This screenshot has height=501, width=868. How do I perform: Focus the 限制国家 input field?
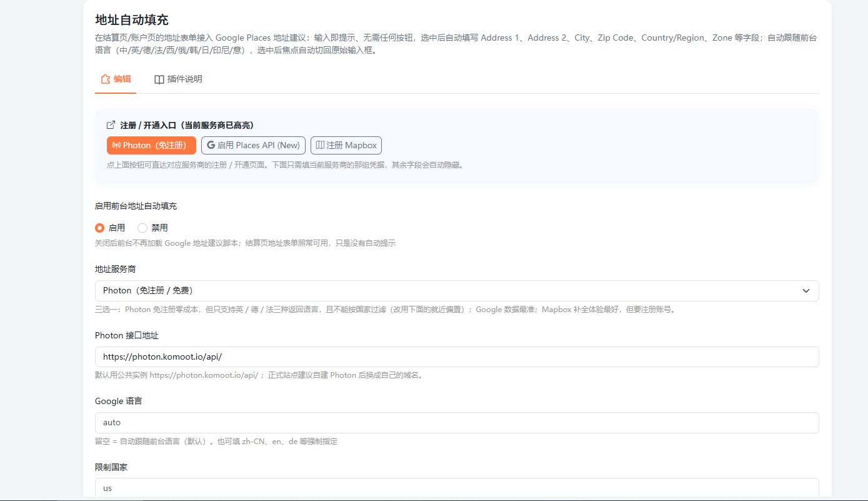tap(457, 488)
